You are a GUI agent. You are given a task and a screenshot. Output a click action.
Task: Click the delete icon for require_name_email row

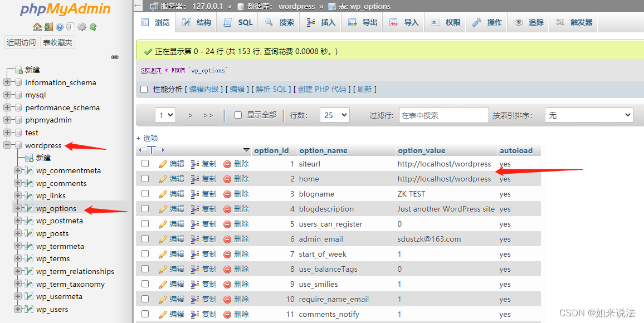coord(227,300)
